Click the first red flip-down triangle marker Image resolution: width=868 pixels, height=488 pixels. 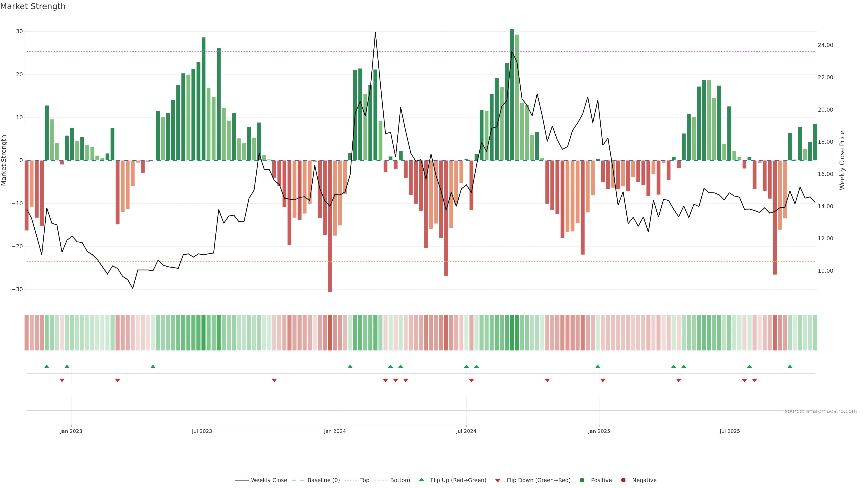coord(62,380)
